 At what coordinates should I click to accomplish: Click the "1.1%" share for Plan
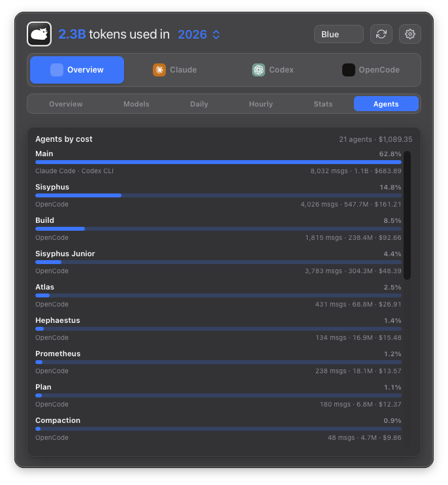[x=392, y=388]
